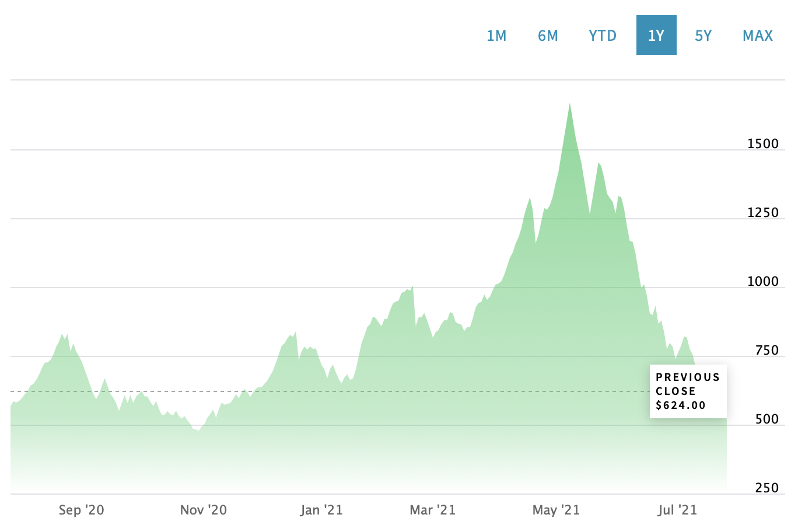Select the 1000 price level label

coord(763,282)
